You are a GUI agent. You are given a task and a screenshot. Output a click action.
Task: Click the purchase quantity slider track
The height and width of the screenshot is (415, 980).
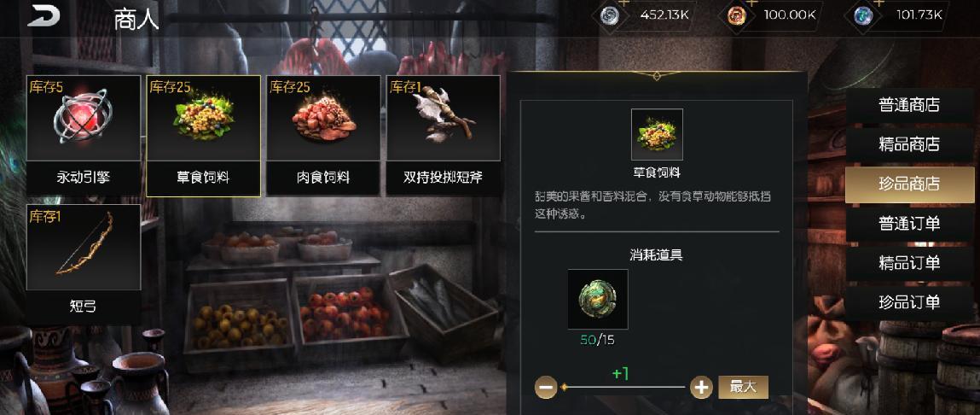point(623,388)
